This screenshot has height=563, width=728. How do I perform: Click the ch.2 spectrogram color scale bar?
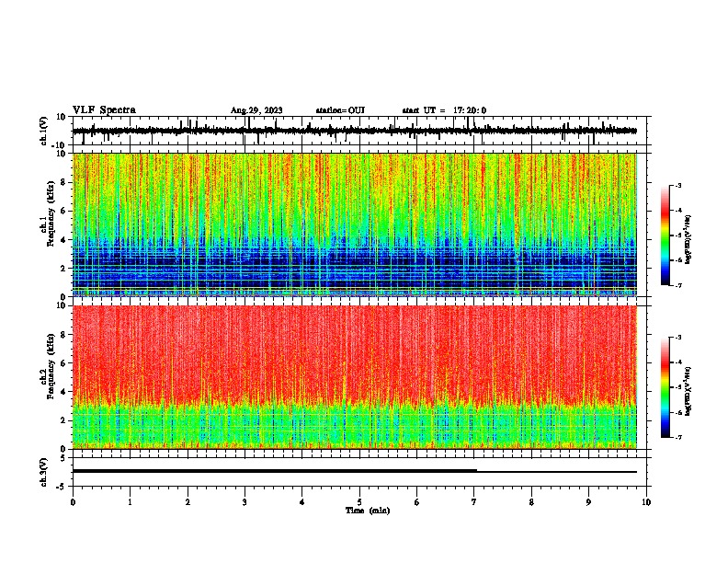point(665,387)
